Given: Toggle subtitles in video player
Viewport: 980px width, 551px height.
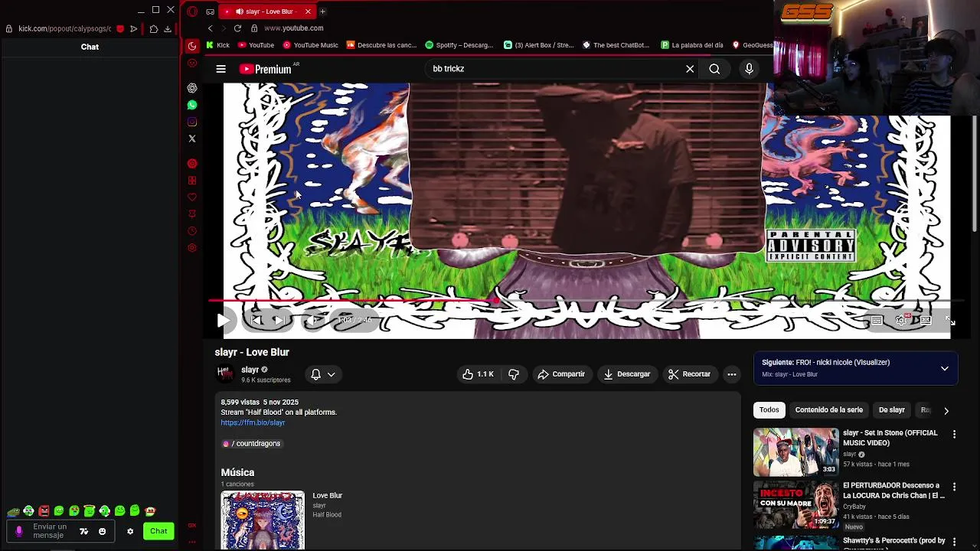Looking at the screenshot, I should coord(877,321).
